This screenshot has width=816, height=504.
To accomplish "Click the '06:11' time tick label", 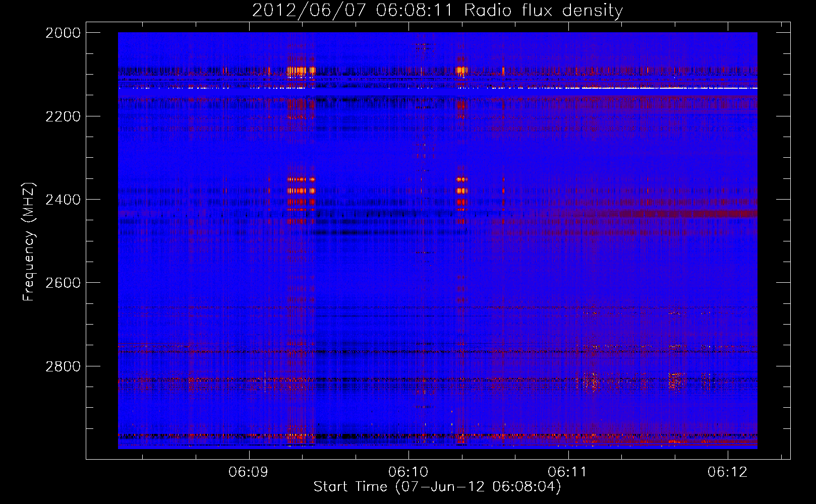I will pos(567,472).
